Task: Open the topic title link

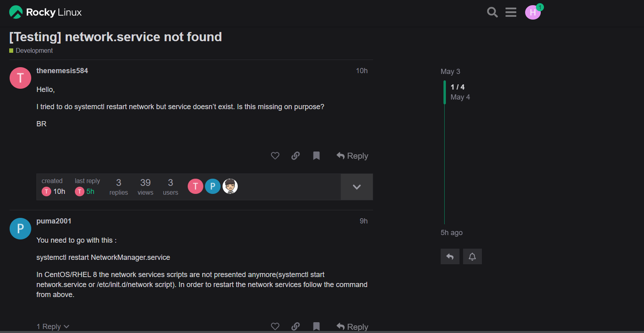Action: coord(115,37)
